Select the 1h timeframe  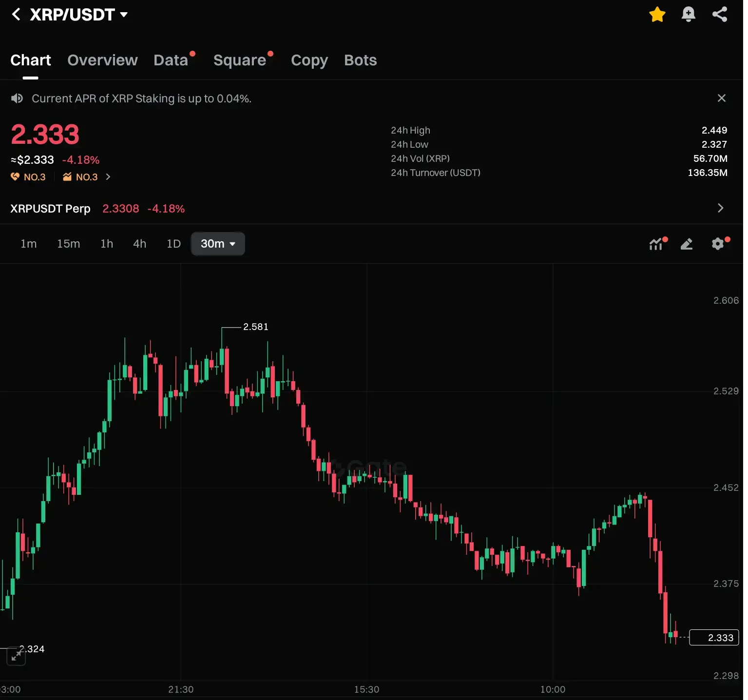pyautogui.click(x=107, y=244)
